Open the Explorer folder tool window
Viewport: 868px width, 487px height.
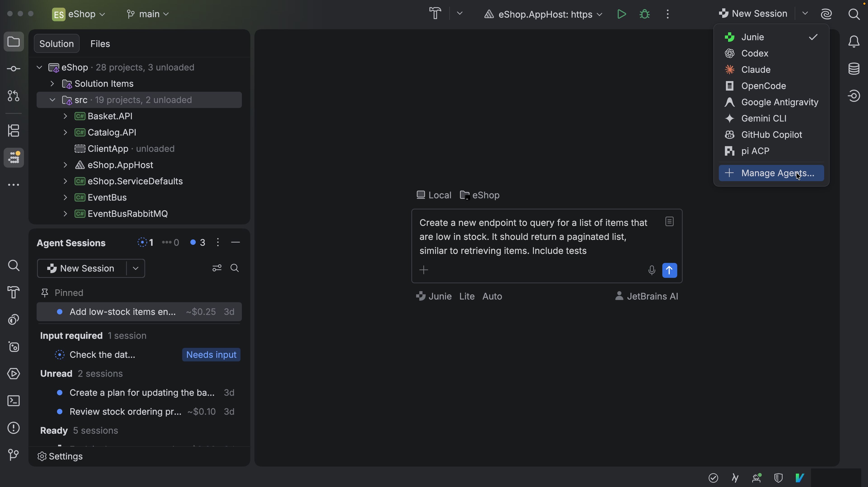pyautogui.click(x=14, y=42)
